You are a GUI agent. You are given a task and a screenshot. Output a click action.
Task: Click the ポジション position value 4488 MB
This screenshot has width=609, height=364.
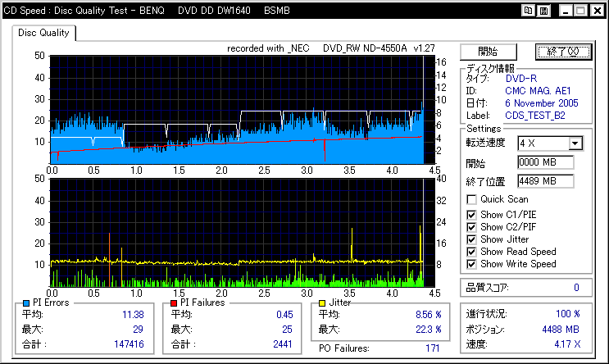561,330
